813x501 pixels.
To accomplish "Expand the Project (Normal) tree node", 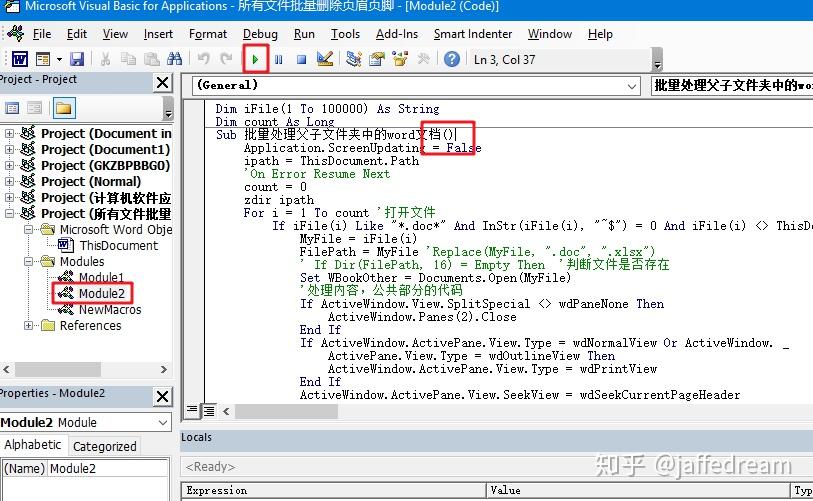I will (x=9, y=181).
